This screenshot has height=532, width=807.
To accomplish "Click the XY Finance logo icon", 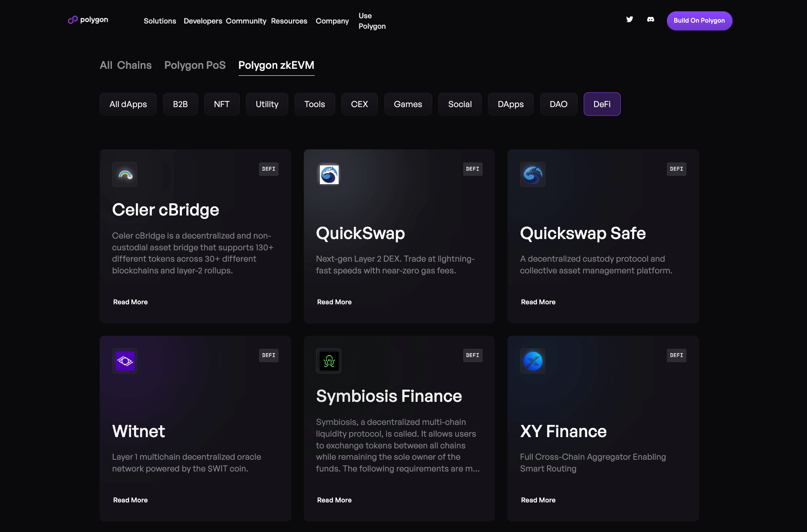I will (532, 360).
